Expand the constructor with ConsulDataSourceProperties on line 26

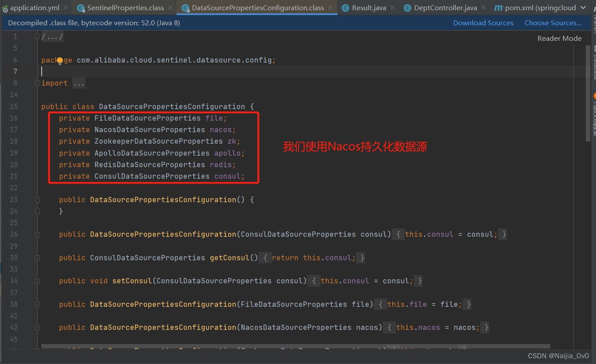pos(37,235)
